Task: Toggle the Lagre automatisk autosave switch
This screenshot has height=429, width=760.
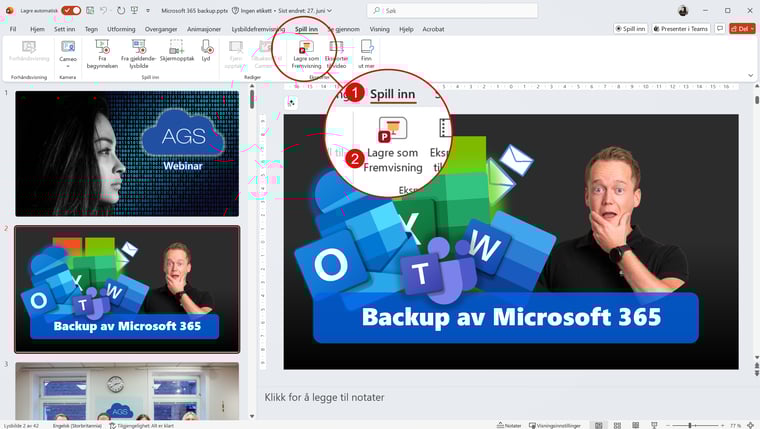Action: pos(71,10)
